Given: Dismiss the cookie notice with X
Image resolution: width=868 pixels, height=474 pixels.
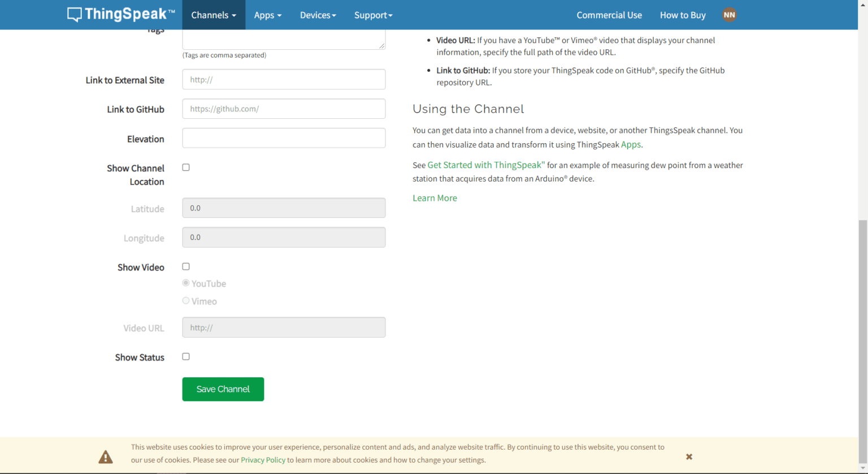Looking at the screenshot, I should pos(689,456).
